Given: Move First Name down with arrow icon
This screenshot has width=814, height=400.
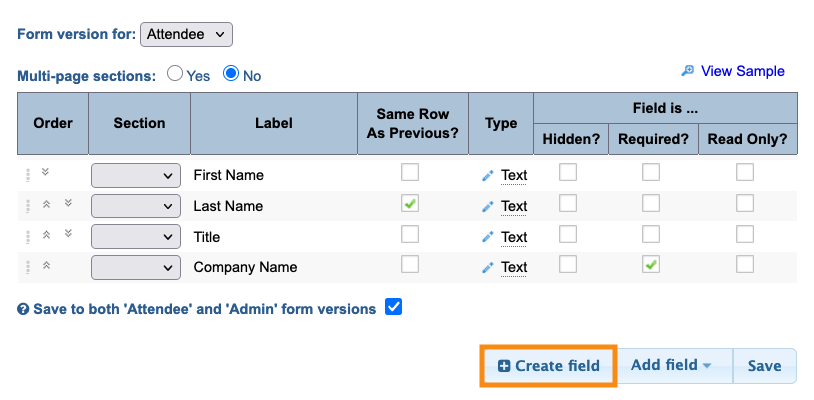Looking at the screenshot, I should point(46,172).
